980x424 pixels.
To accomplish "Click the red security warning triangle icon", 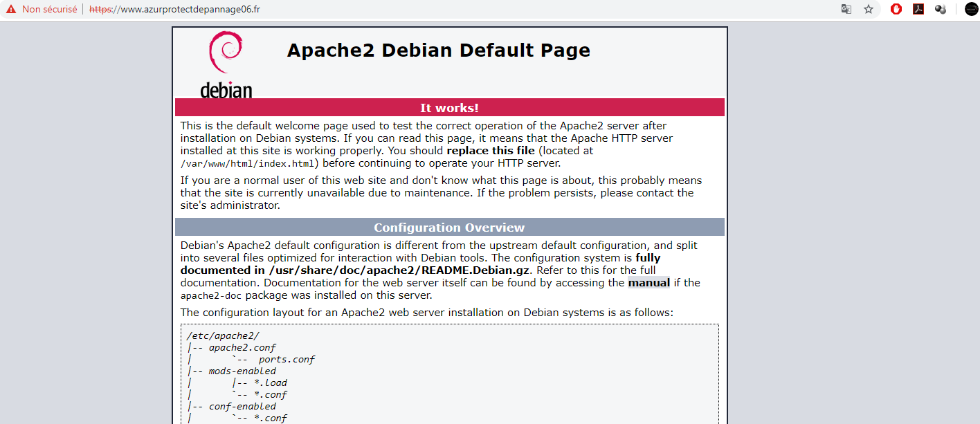I will pos(10,10).
